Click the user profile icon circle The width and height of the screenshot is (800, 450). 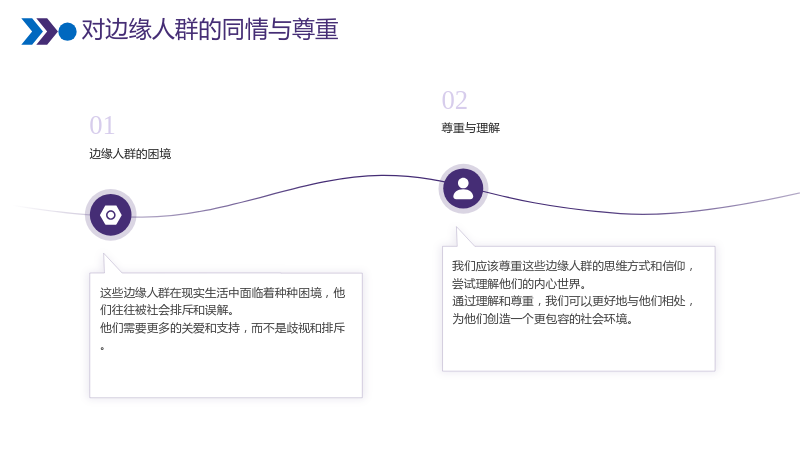463,189
